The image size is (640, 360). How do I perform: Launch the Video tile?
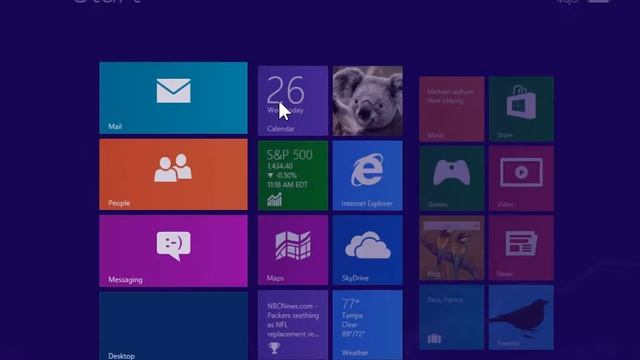[521, 179]
